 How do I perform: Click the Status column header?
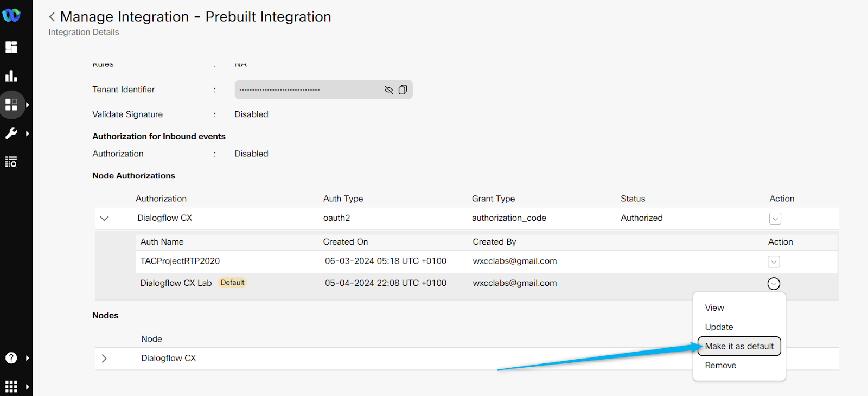coord(633,199)
